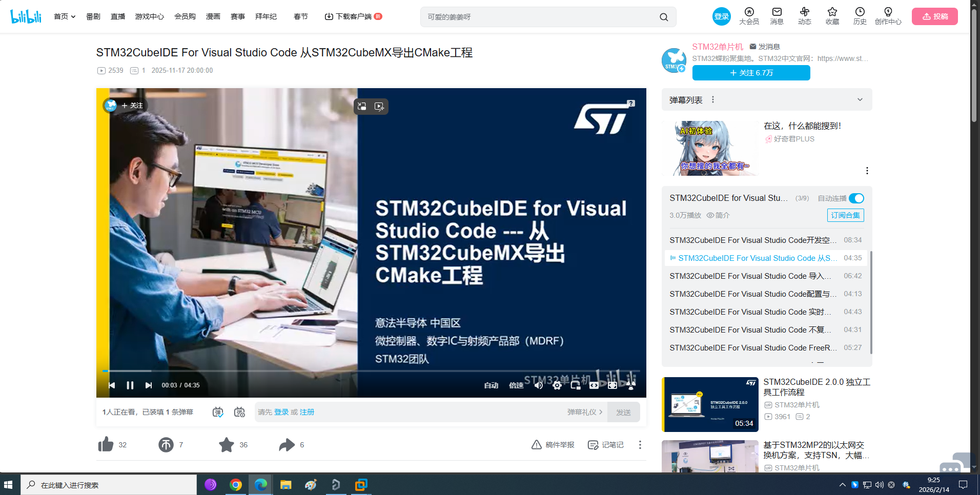Open the 自动 video quality menu
This screenshot has height=495, width=980.
click(491, 385)
